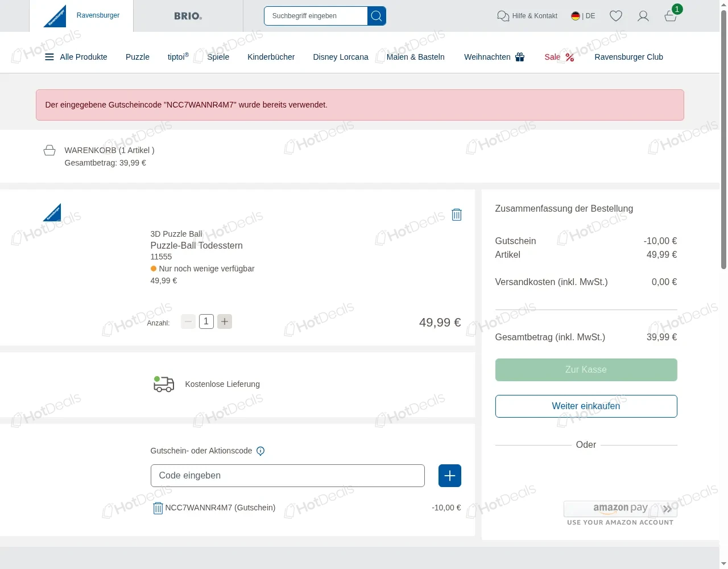Show info for Gutschein- oder Aktionscode

(260, 451)
